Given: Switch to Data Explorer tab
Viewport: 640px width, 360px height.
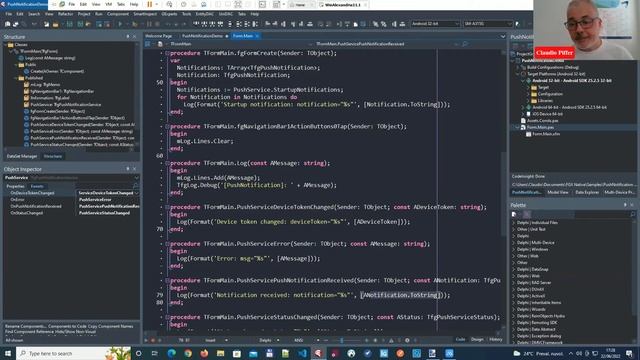Looking at the screenshot, I should 587,192.
